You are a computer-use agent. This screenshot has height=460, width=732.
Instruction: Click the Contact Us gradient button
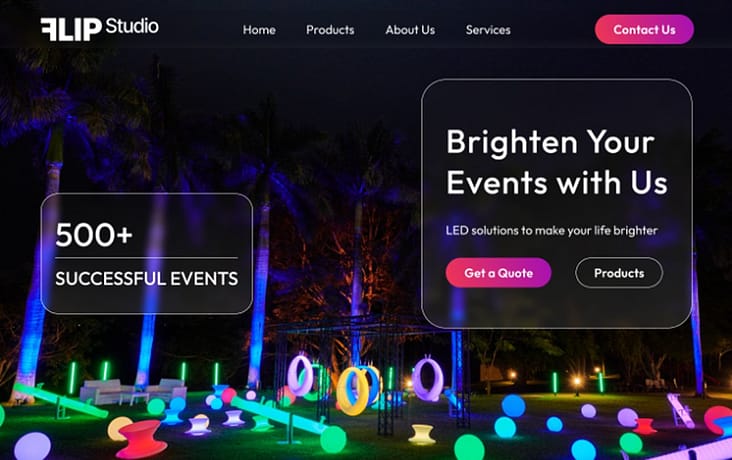click(644, 29)
